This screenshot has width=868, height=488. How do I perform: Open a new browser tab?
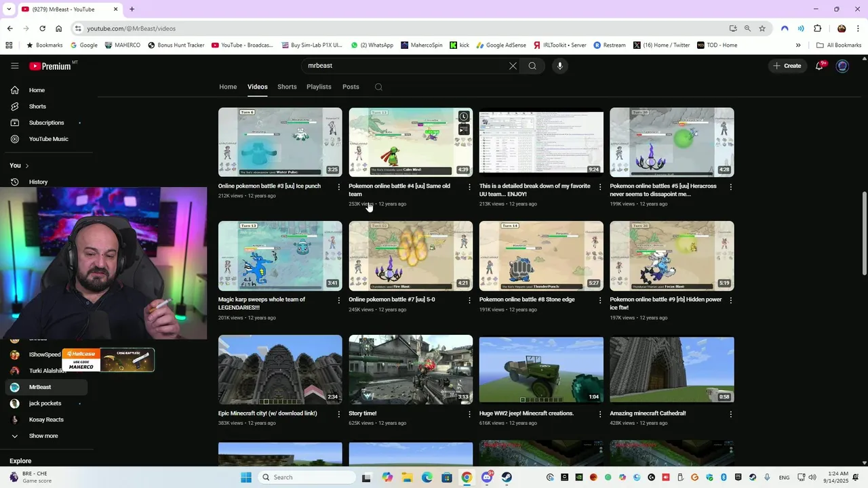pyautogui.click(x=132, y=9)
